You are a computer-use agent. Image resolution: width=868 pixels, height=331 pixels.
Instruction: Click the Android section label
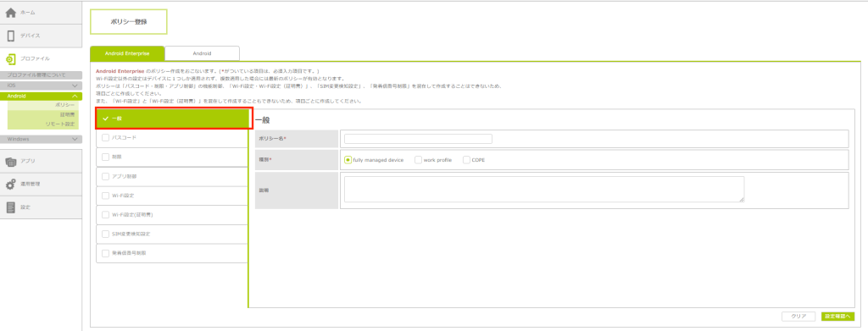(x=16, y=97)
